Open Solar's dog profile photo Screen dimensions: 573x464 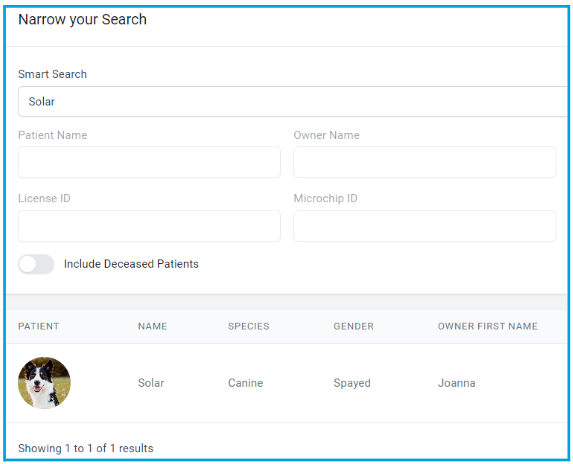coord(44,383)
